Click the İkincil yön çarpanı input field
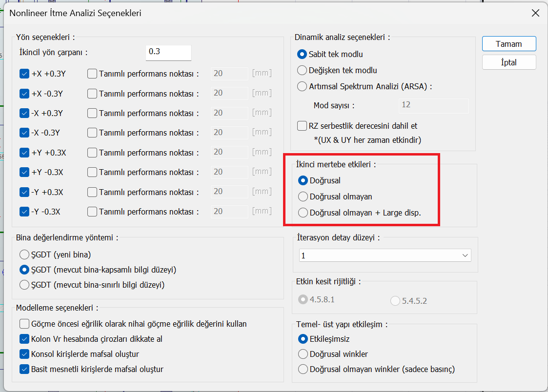548x392 pixels. coord(168,52)
